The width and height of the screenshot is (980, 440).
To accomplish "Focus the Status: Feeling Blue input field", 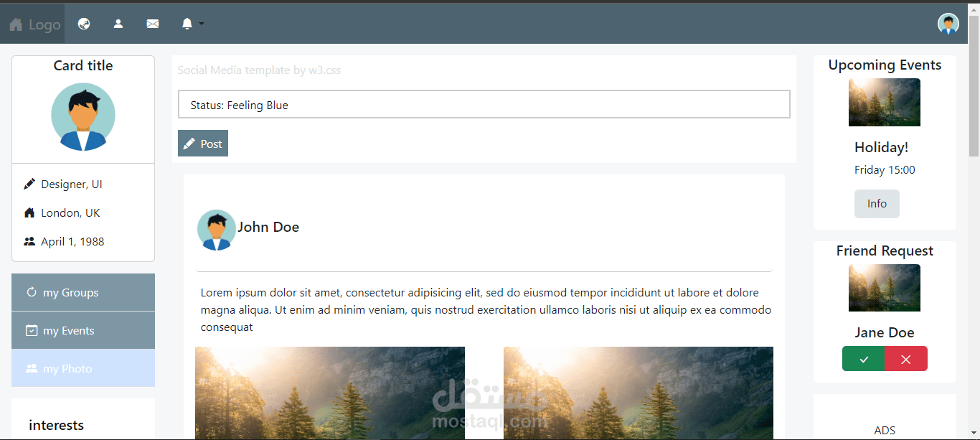I will [484, 104].
